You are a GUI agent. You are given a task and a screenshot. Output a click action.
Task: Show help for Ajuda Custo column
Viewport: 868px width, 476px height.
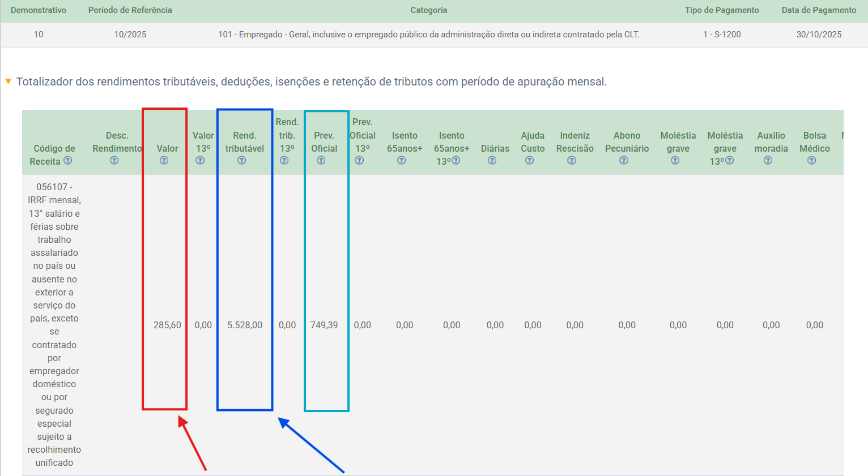pos(530,161)
